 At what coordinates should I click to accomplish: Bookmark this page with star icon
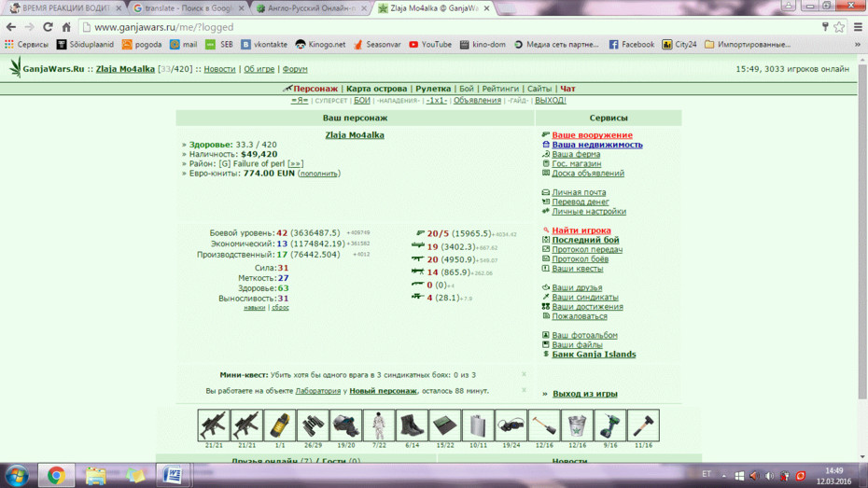click(x=839, y=26)
